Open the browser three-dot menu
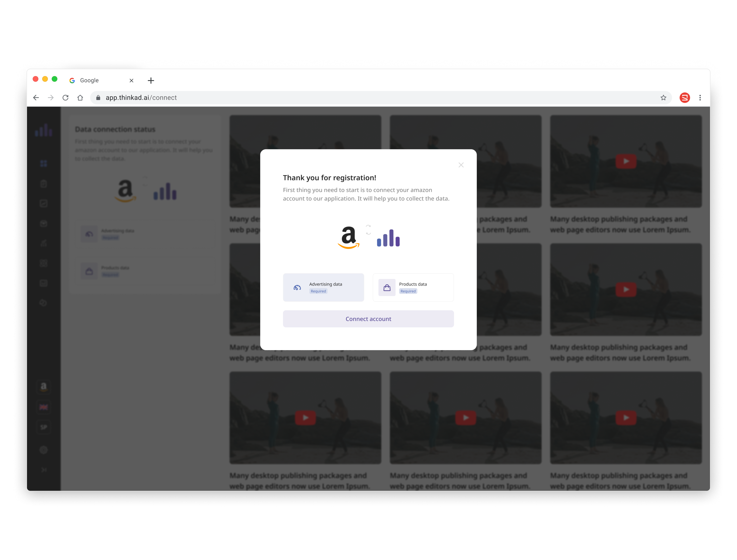Screen dimensions: 737x560 tap(700, 98)
